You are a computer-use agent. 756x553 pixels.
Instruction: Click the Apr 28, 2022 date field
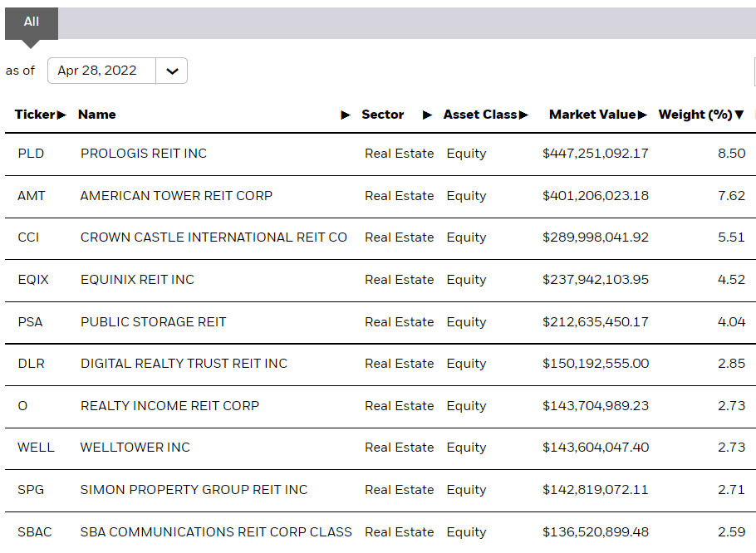pos(101,71)
